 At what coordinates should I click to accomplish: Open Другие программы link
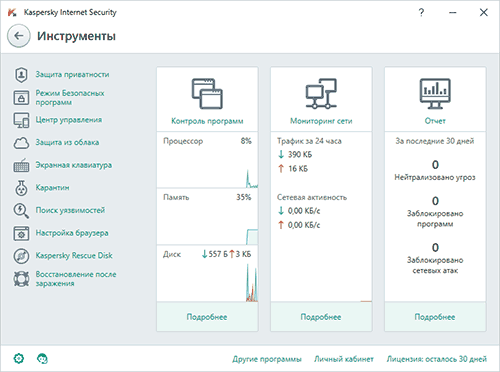tap(267, 359)
